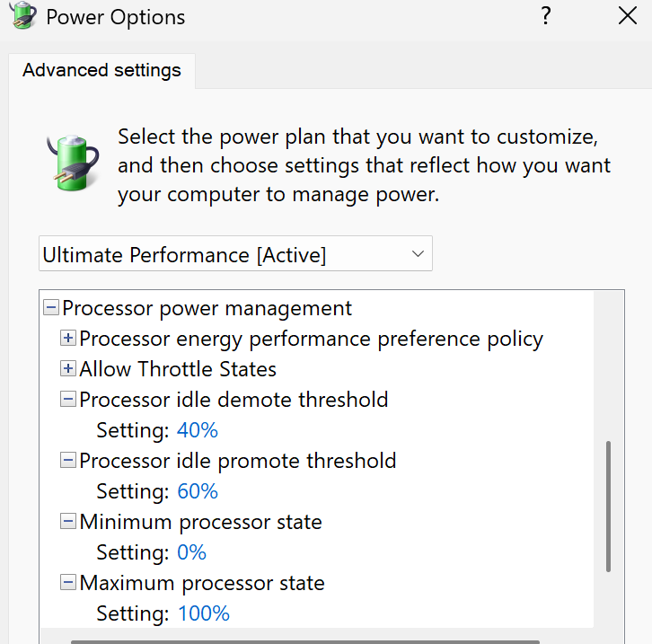Select the Advanced settings tab
This screenshot has width=652, height=644.
101,70
